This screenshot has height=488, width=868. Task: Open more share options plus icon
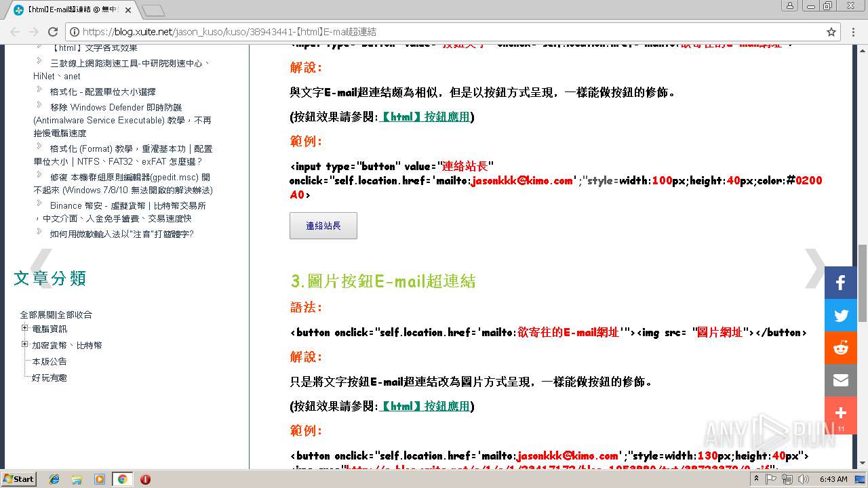[841, 413]
